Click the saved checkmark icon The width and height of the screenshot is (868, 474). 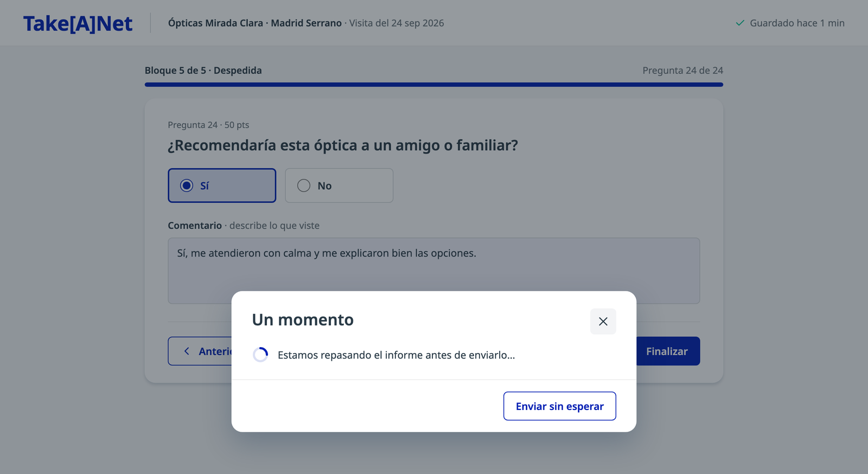pos(740,23)
